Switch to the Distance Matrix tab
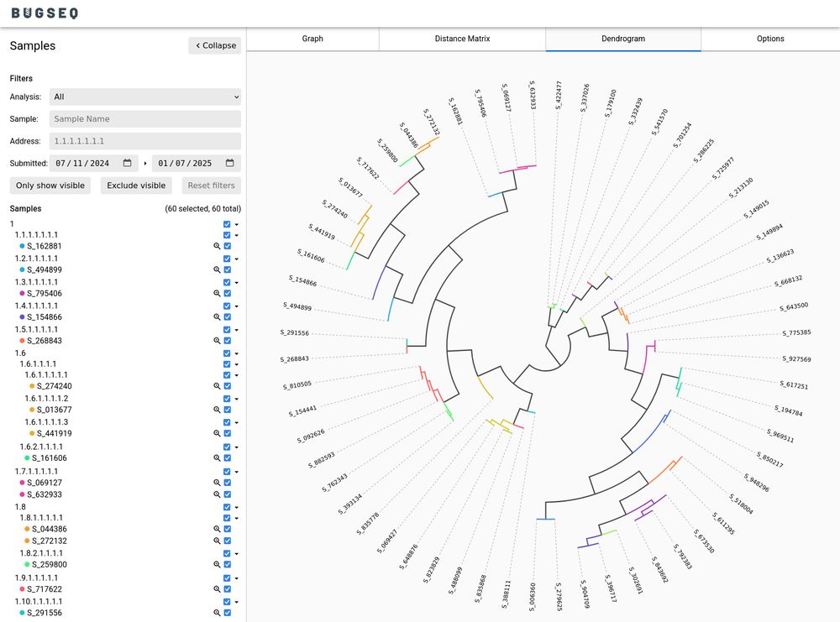Viewport: 840px width, 622px height. [462, 39]
